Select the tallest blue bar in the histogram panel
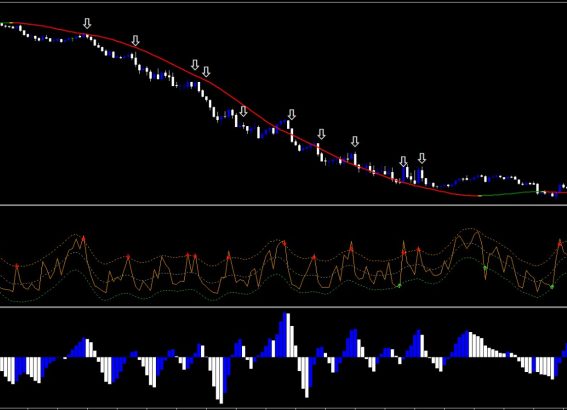This screenshot has width=567, height=410. [284, 335]
